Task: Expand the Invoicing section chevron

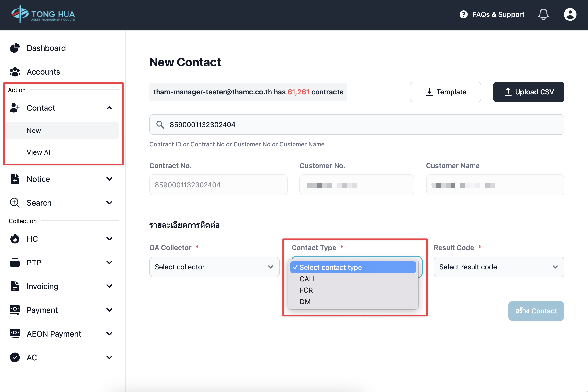Action: [x=109, y=286]
